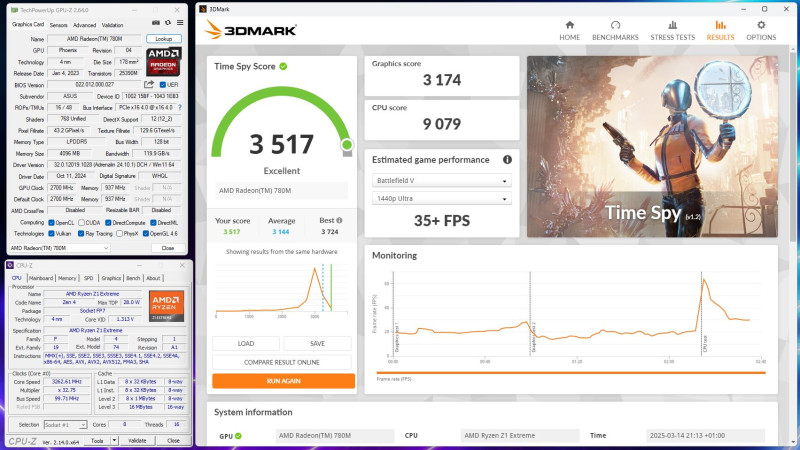
Task: Click the CPU-Z Tools button
Action: point(97,440)
